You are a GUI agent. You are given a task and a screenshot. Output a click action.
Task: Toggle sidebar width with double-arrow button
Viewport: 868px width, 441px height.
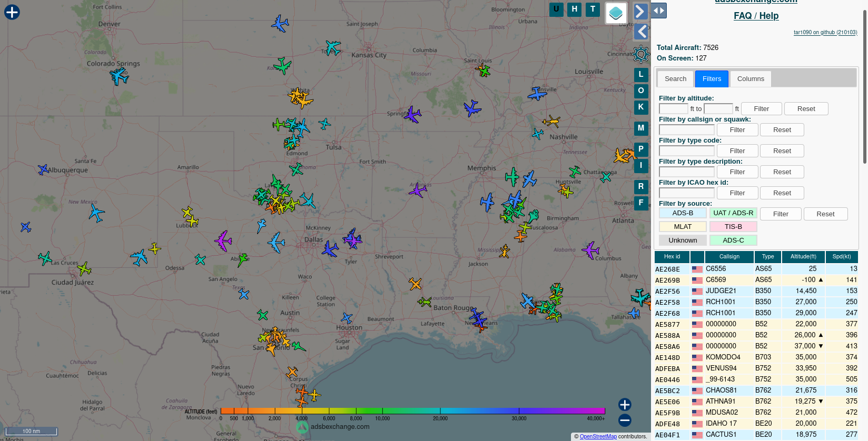659,11
